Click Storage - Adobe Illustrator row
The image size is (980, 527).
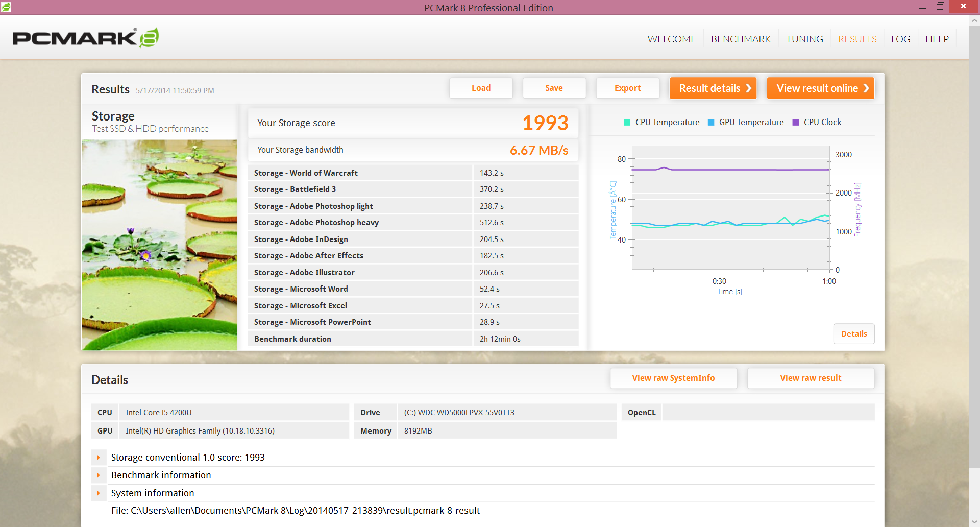pyautogui.click(x=413, y=272)
